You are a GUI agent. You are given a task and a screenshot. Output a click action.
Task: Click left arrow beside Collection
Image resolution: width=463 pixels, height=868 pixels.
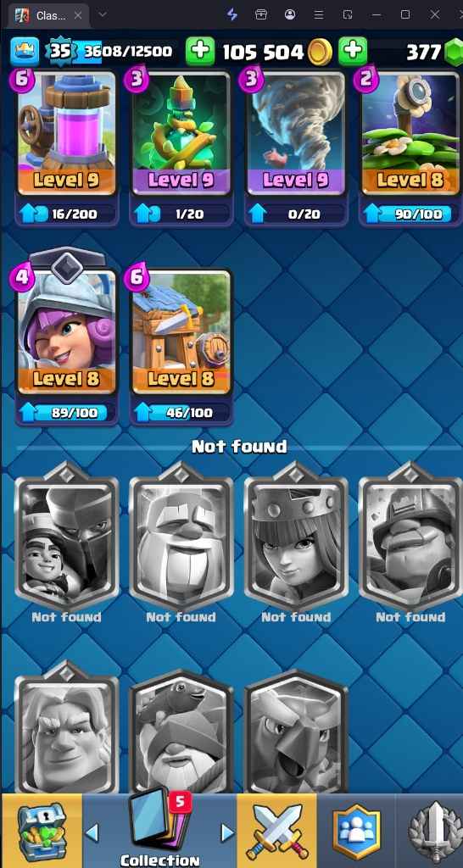coord(92,832)
